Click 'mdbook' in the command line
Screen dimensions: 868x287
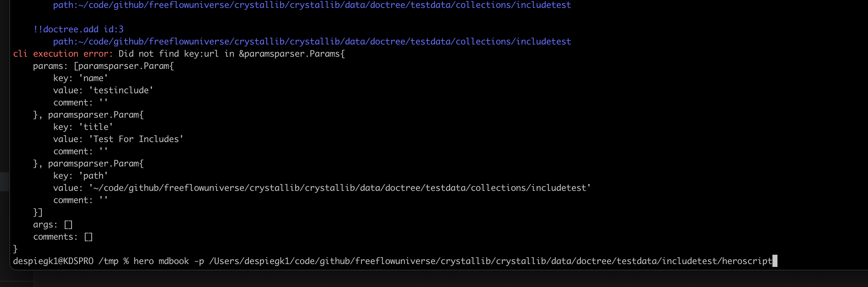174,261
